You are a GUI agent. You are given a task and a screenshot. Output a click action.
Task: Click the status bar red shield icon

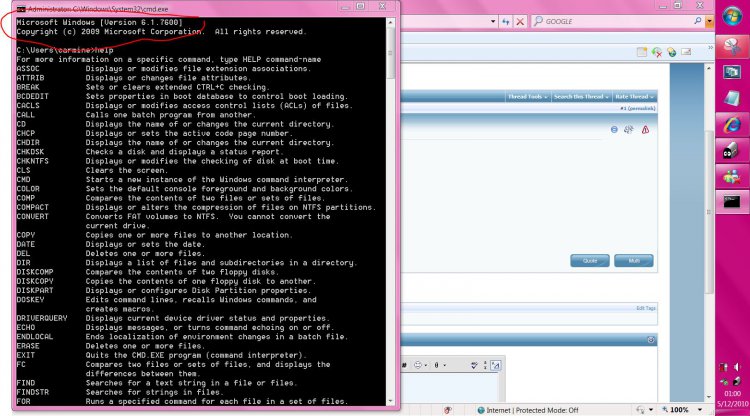click(448, 410)
